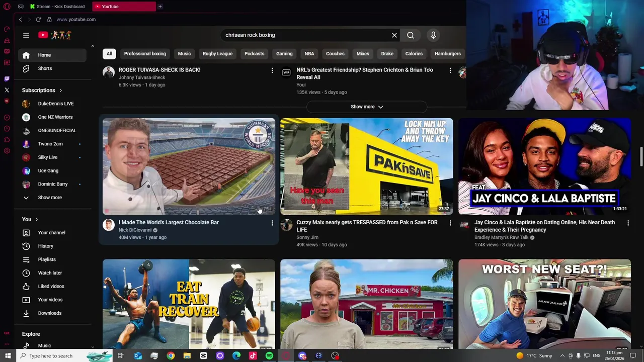Viewport: 644px width, 362px height.
Task: Open Nick DiGiovanni channel link
Action: point(135,230)
